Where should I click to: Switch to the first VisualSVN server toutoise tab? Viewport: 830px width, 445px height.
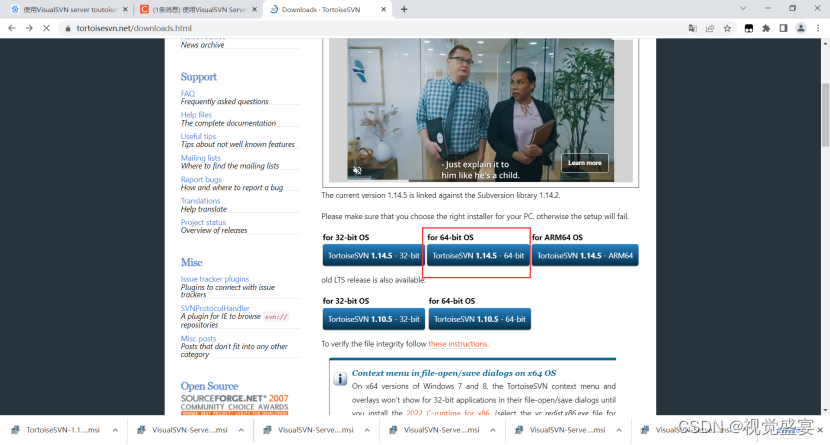70,9
